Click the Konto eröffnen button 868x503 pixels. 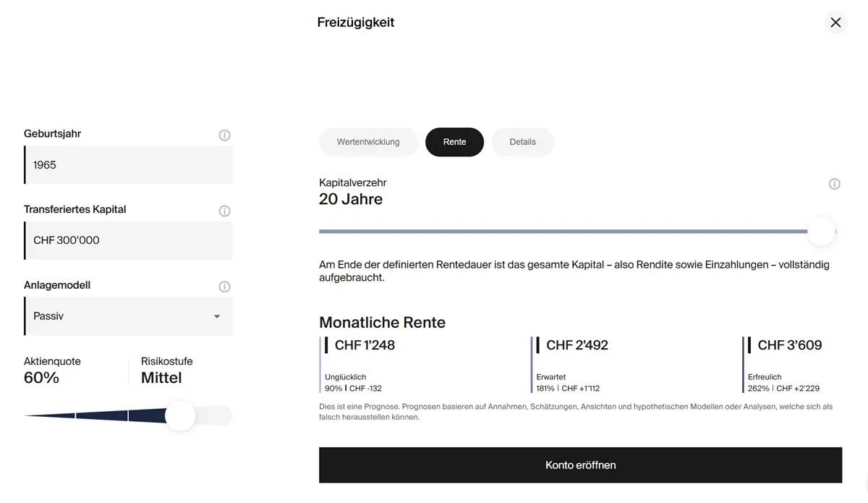tap(580, 465)
